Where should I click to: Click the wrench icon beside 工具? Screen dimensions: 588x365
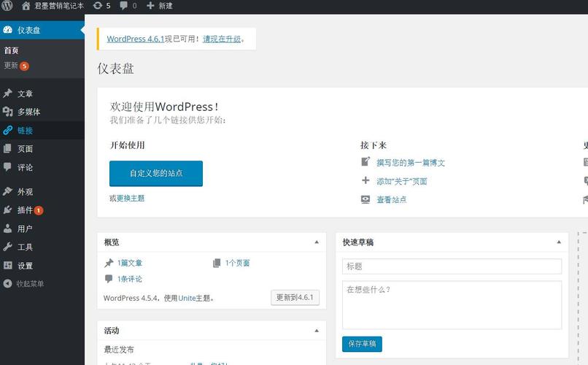[7, 247]
